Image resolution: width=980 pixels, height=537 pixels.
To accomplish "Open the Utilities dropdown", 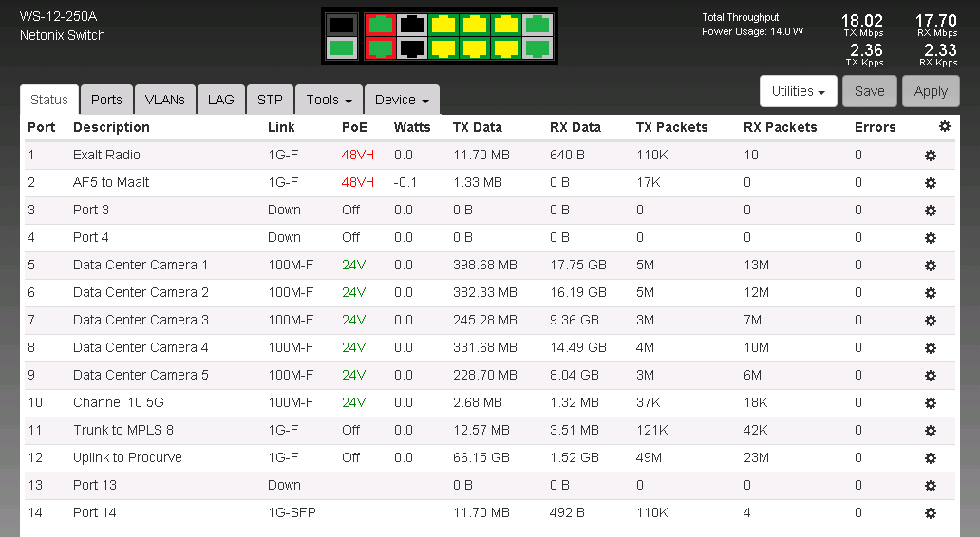I will pyautogui.click(x=798, y=91).
